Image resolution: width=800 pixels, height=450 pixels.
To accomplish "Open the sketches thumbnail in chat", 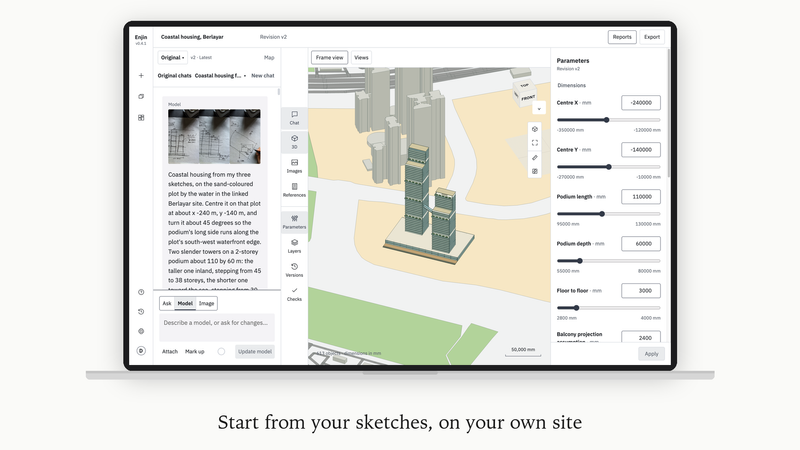I will [214, 136].
